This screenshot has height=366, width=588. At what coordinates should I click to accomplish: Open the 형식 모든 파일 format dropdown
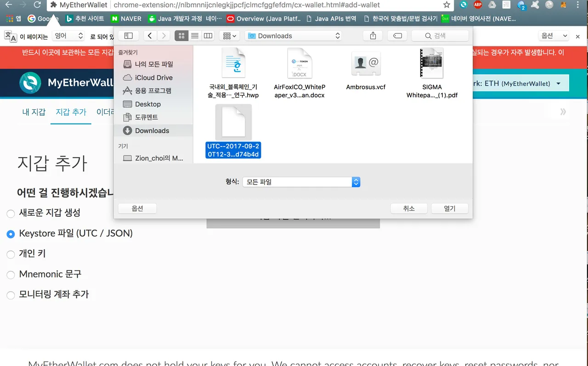(301, 182)
